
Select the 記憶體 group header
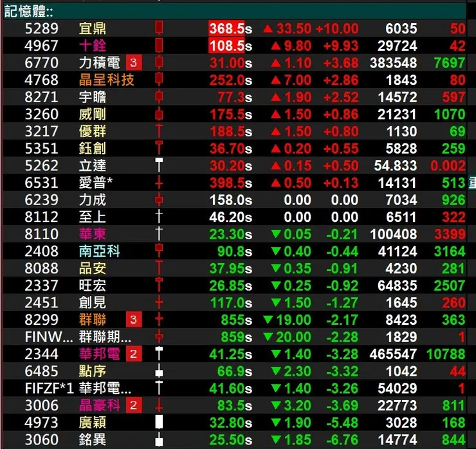click(235, 11)
